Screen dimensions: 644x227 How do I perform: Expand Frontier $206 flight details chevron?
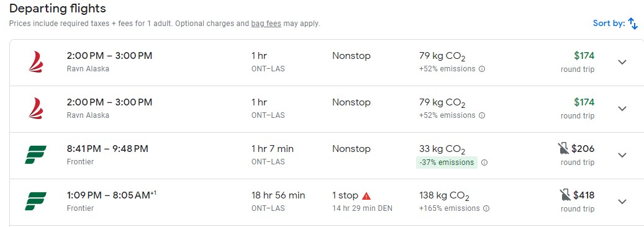[622, 155]
